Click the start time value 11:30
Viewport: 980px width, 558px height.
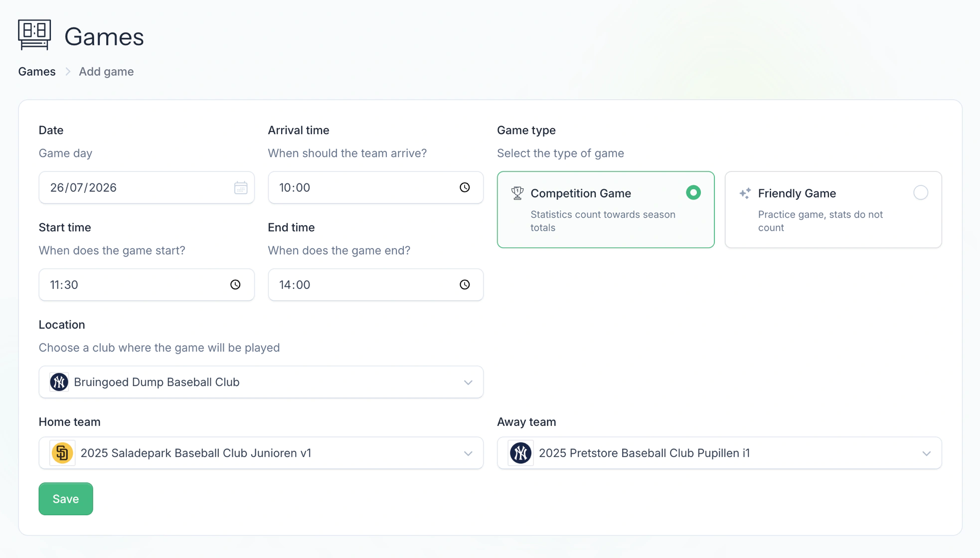tap(64, 284)
